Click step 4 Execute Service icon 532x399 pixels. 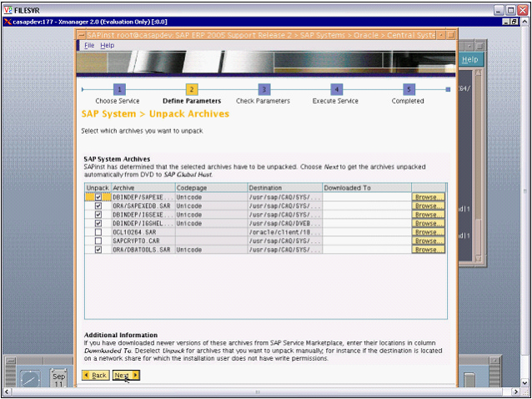click(336, 88)
